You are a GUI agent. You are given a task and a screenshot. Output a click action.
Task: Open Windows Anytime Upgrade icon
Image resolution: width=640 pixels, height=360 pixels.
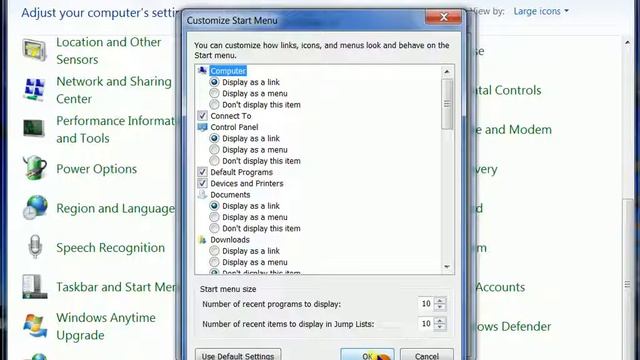point(35,326)
